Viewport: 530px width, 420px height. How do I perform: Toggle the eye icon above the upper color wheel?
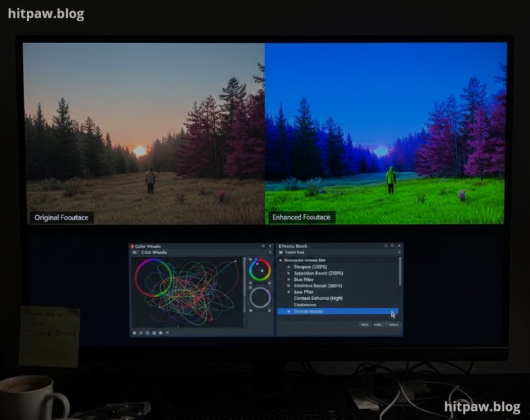pyautogui.click(x=251, y=260)
